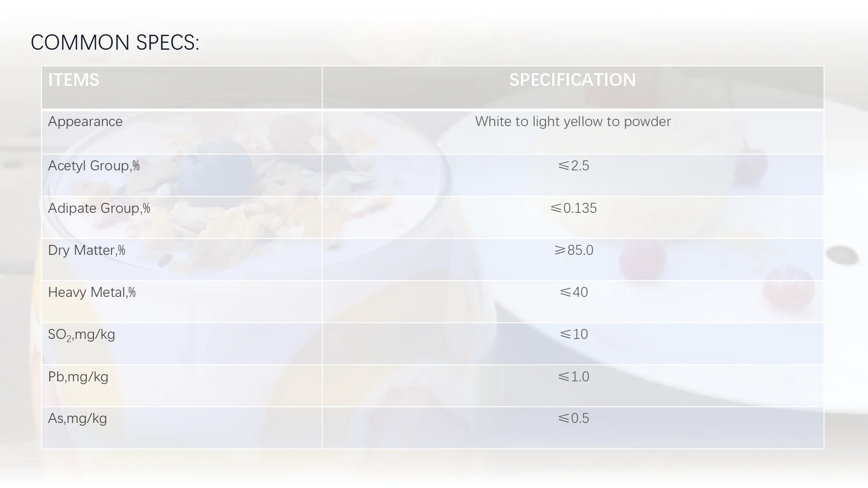Screen dimensions: 868x488
Task: Select the SPECIFICATION column header
Action: [x=572, y=80]
